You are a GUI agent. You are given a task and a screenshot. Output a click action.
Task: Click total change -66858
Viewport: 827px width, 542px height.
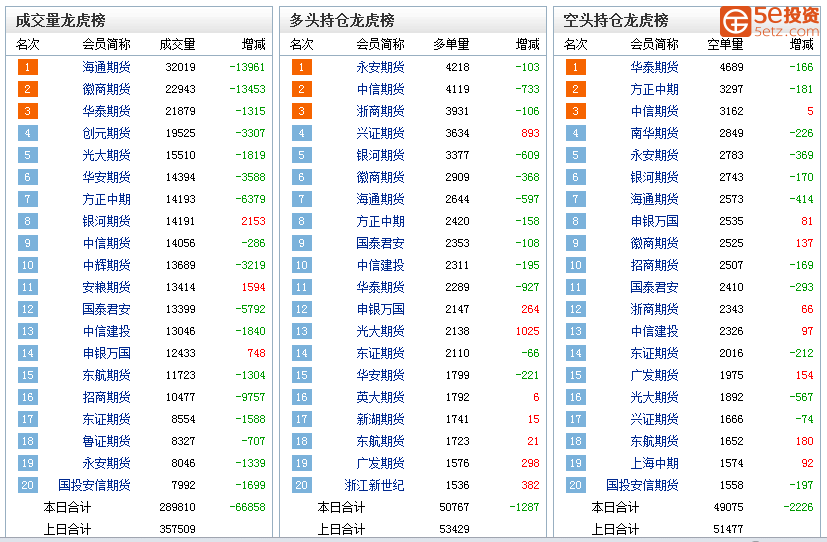coord(247,507)
